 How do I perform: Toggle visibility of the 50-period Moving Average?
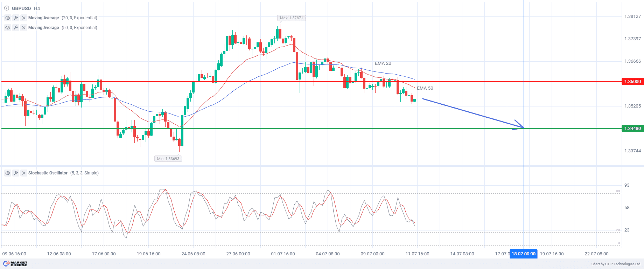tap(8, 28)
